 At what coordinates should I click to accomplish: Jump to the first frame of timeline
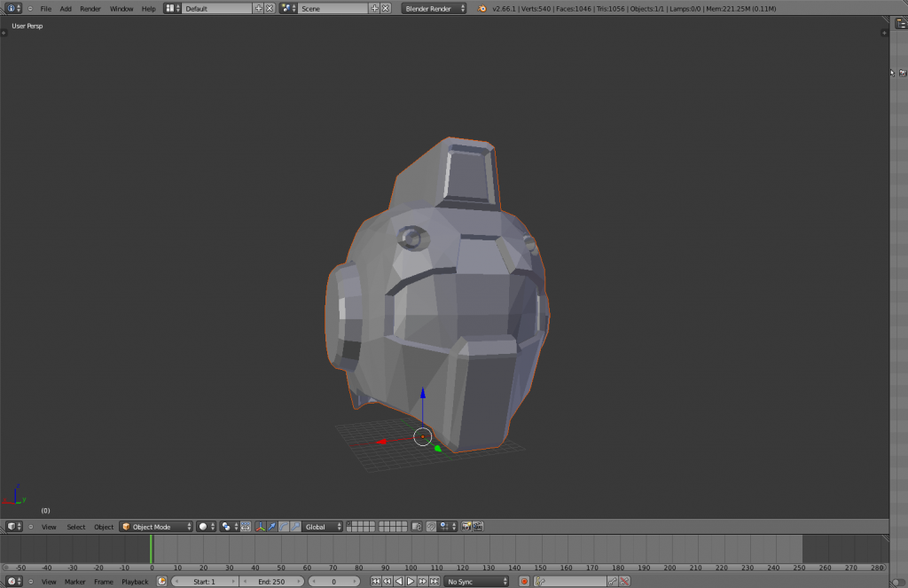coord(375,582)
